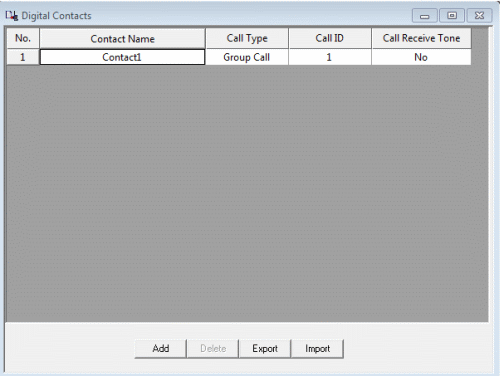The width and height of the screenshot is (500, 376).
Task: Close the Digital Contacts window
Action: (479, 16)
